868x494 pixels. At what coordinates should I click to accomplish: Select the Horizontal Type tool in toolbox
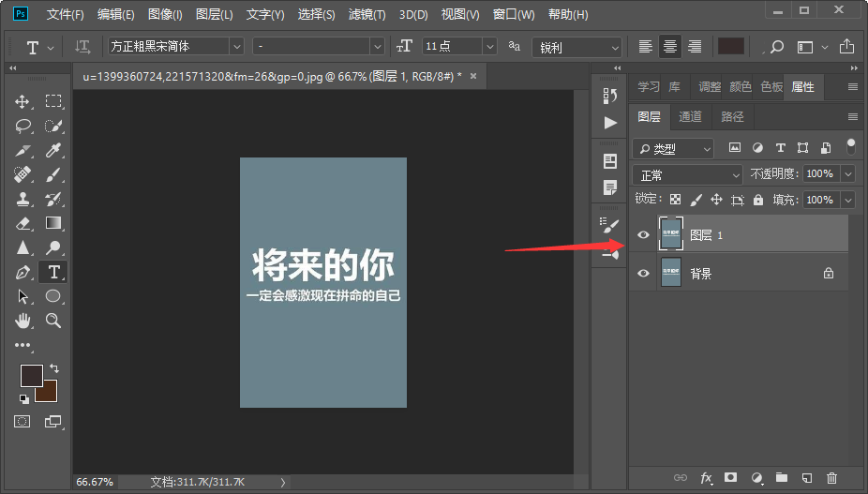point(53,272)
